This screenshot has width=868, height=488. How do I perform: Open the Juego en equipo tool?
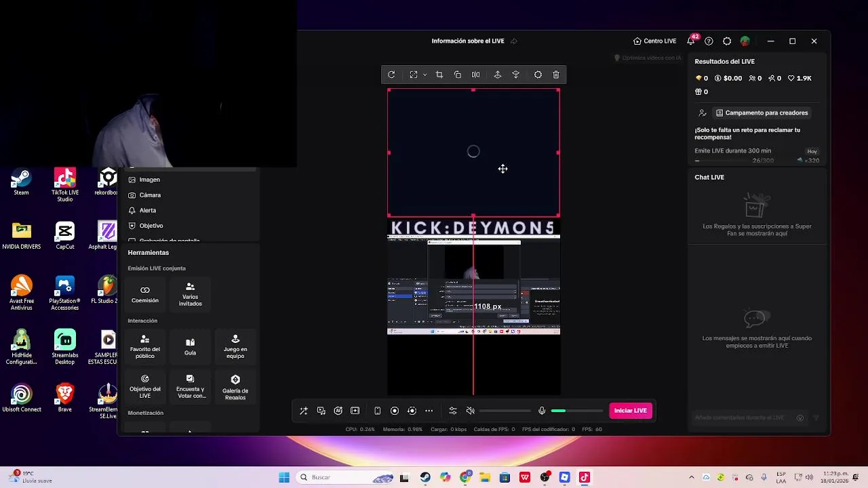tap(235, 346)
